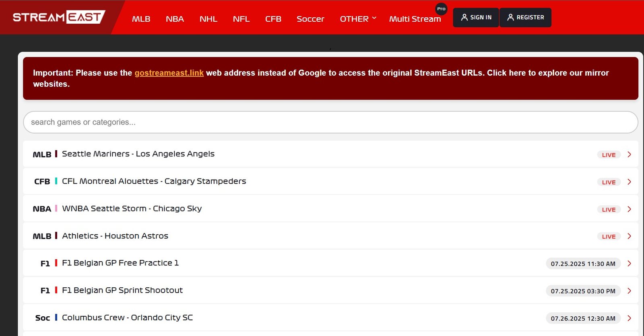Click the REGISTER button
This screenshot has height=336, width=644.
(525, 18)
